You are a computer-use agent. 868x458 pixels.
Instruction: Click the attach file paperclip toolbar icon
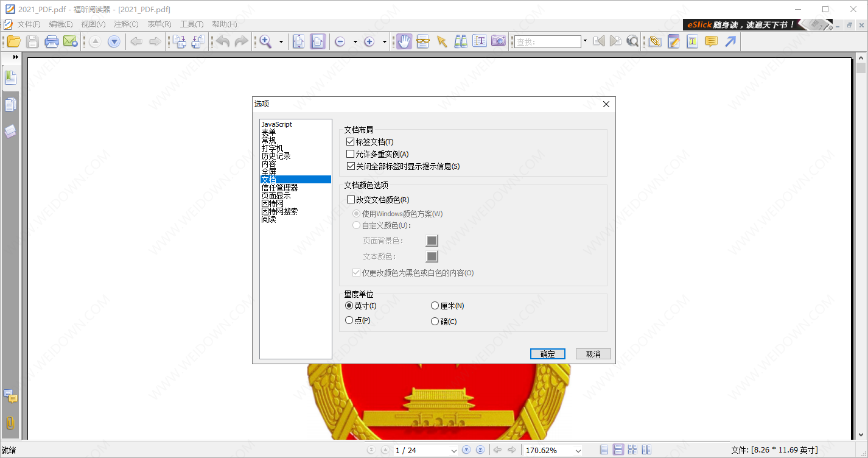coord(655,41)
